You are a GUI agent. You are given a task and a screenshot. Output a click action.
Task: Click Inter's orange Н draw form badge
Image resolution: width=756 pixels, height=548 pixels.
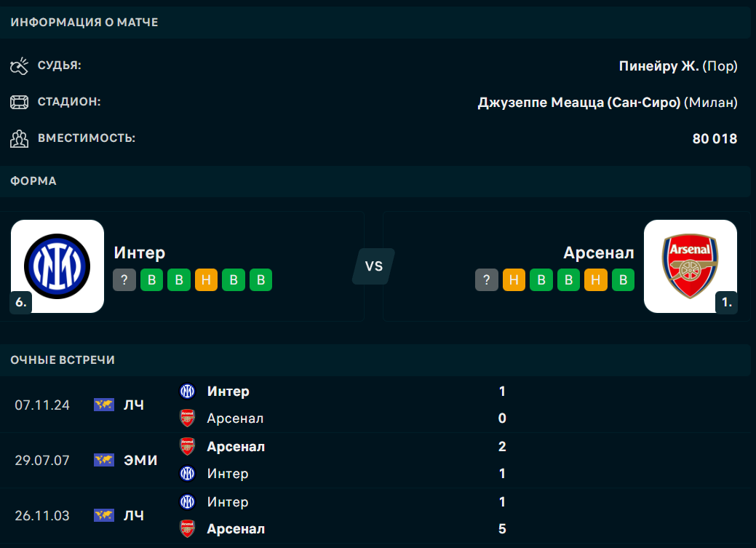coord(206,280)
